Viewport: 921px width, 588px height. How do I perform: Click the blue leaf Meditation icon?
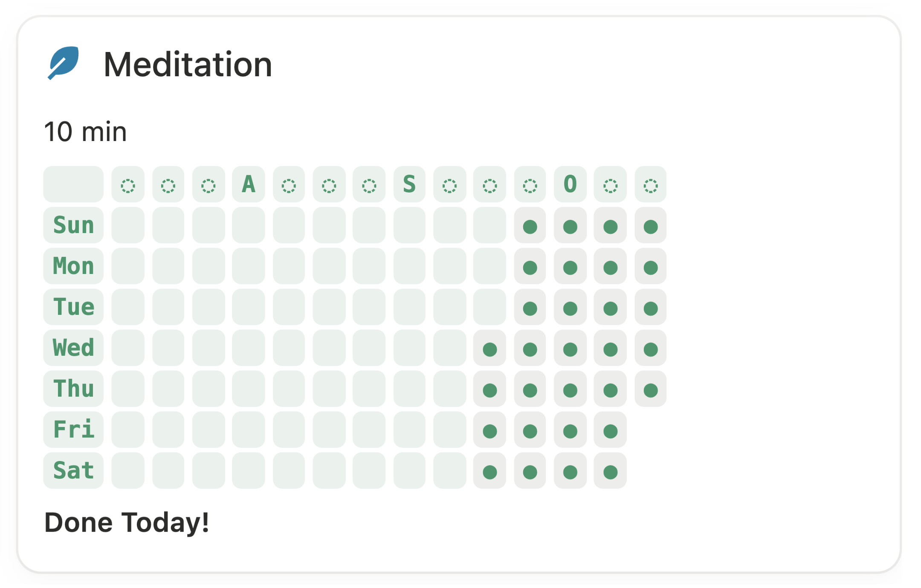coord(64,63)
